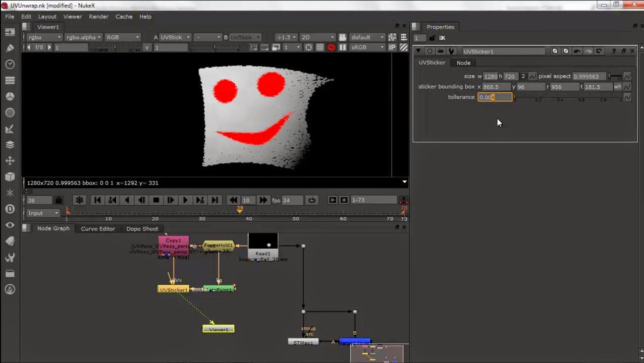
Task: Open the Render menu
Action: (x=98, y=17)
